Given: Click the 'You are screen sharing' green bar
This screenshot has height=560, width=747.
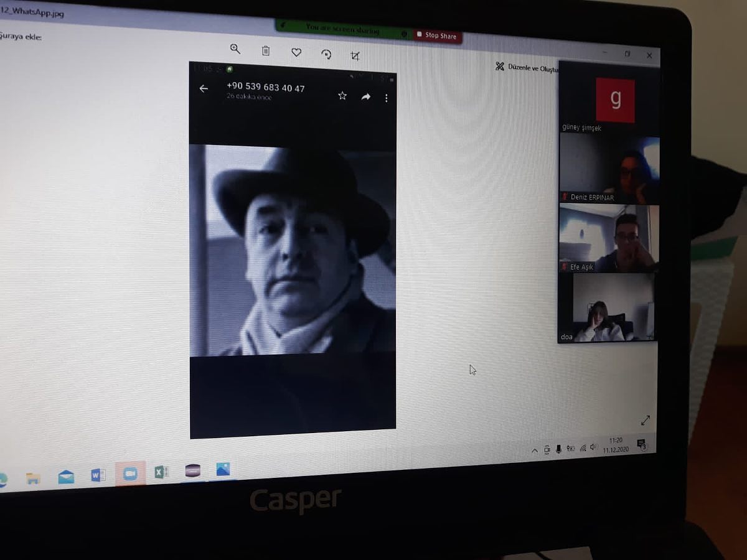Looking at the screenshot, I should [x=344, y=28].
